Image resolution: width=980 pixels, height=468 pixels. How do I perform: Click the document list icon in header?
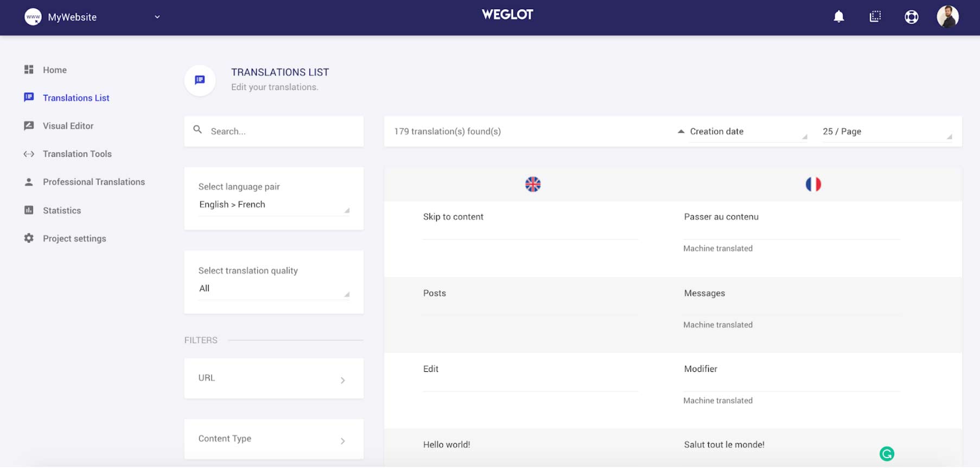(x=875, y=17)
